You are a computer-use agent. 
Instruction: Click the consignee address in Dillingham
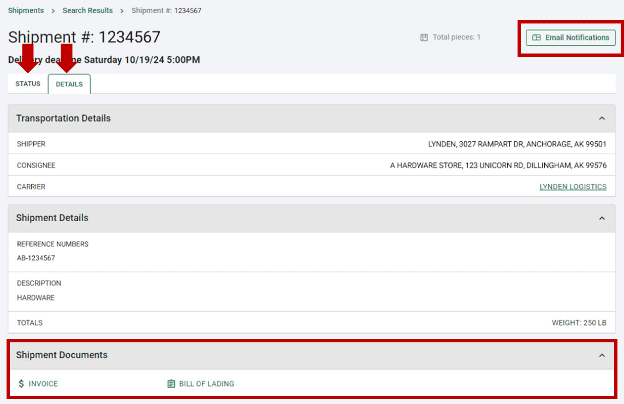click(498, 165)
